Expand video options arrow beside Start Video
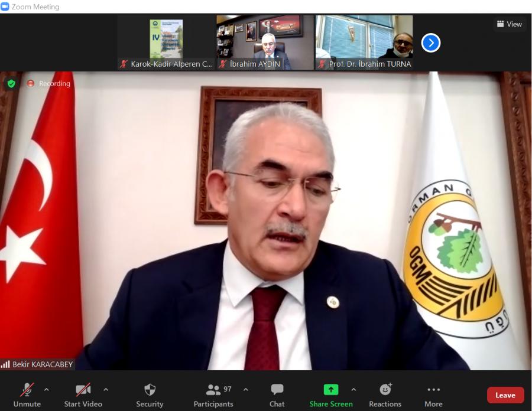Image resolution: width=532 pixels, height=411 pixels. [106, 389]
